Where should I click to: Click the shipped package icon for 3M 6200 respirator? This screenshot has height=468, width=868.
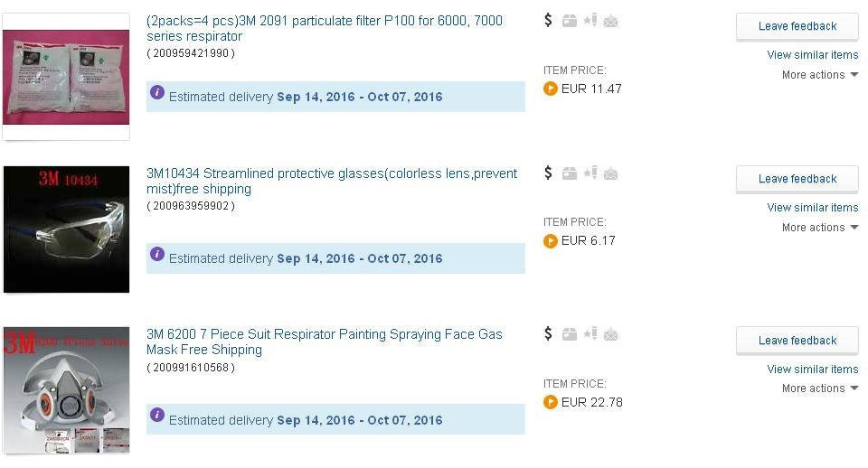[x=569, y=334]
